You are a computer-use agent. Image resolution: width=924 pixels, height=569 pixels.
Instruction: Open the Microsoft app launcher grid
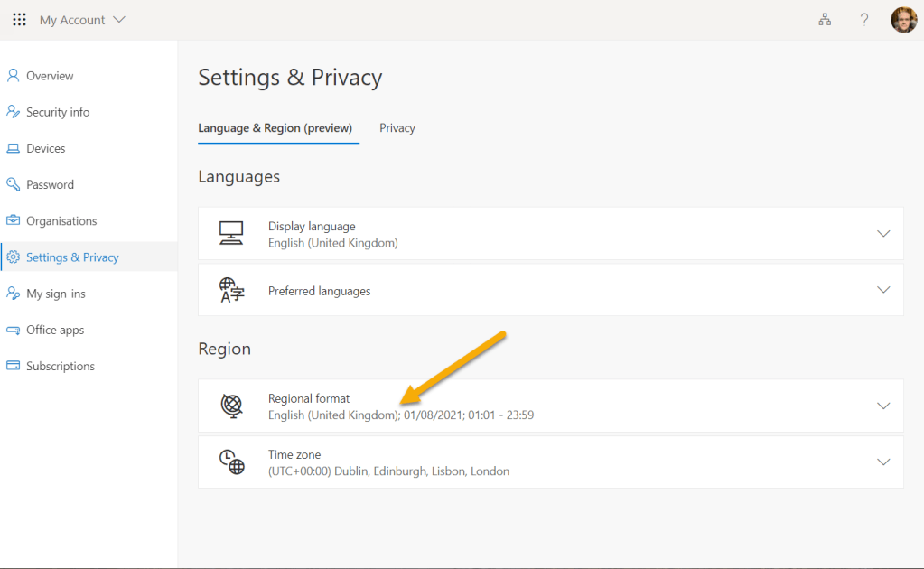[19, 19]
